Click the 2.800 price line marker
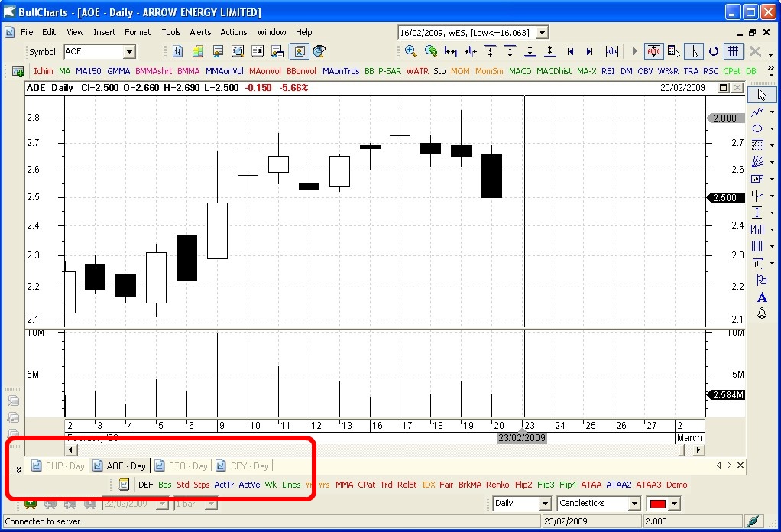The height and width of the screenshot is (532, 781). (725, 118)
